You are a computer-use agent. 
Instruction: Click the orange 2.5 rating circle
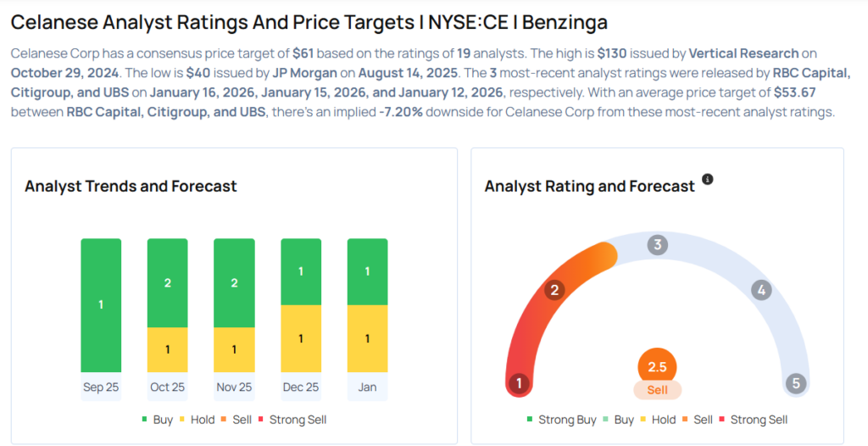[x=657, y=367]
